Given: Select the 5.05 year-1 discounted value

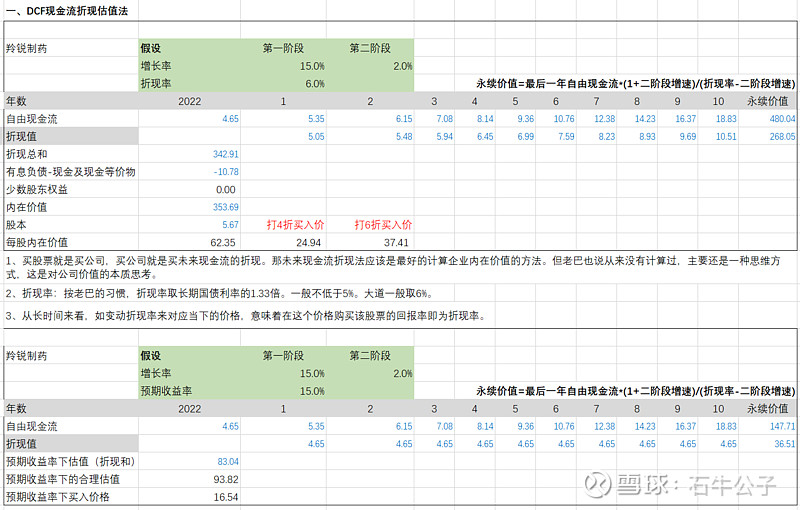Looking at the screenshot, I should [x=316, y=137].
